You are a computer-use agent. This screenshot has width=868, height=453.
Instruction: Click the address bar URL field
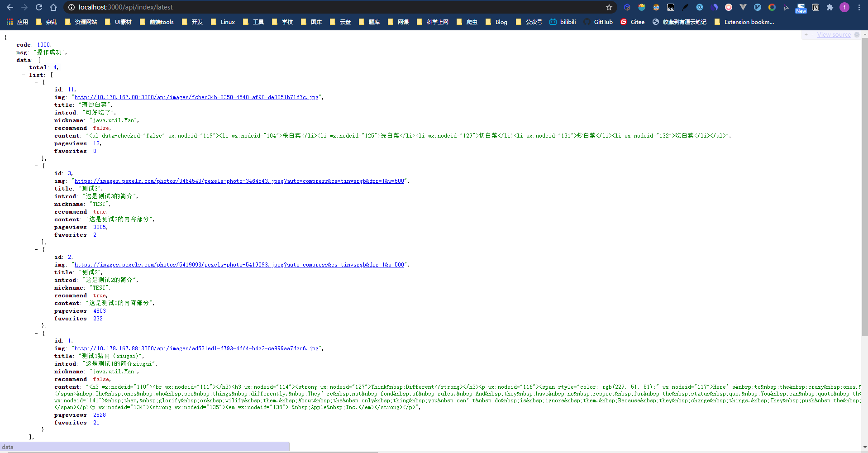[339, 7]
